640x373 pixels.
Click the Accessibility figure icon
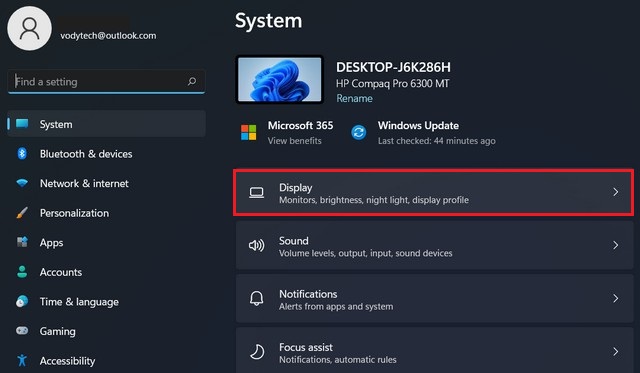[22, 360]
